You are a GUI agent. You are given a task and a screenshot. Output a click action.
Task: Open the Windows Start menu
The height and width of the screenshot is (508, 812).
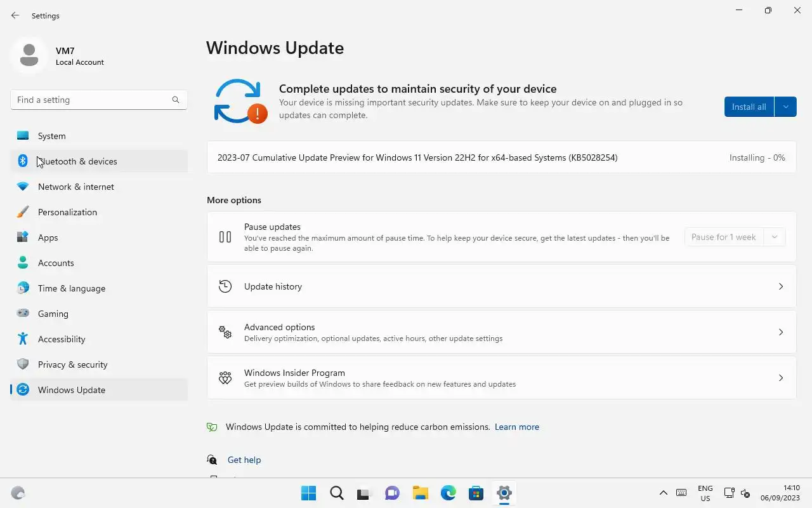[309, 493]
